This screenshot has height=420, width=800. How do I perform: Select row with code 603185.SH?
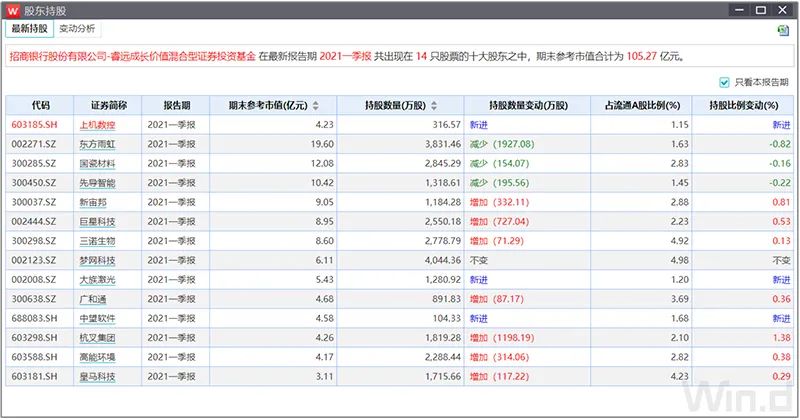tap(400, 125)
